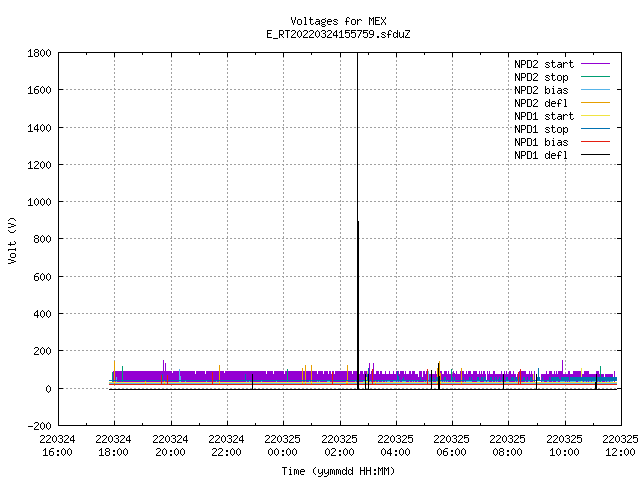
Task: Click the "220325 00:00" time tick label
Action: click(x=282, y=446)
